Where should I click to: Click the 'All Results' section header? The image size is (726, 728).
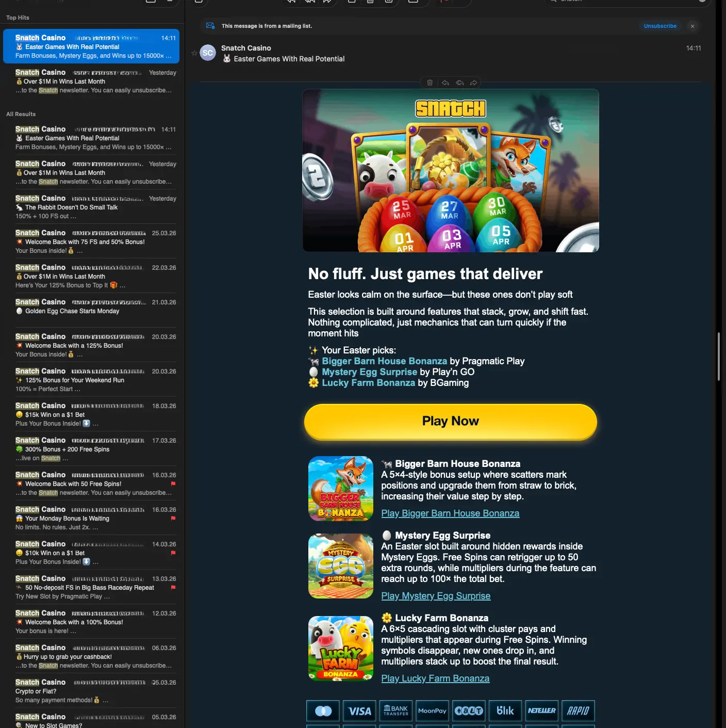[x=21, y=114]
